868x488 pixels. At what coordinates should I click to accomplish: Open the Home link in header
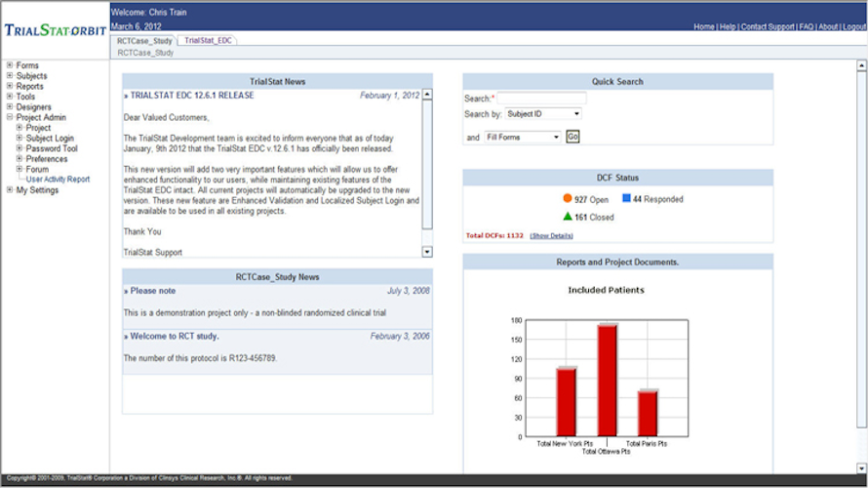click(703, 26)
